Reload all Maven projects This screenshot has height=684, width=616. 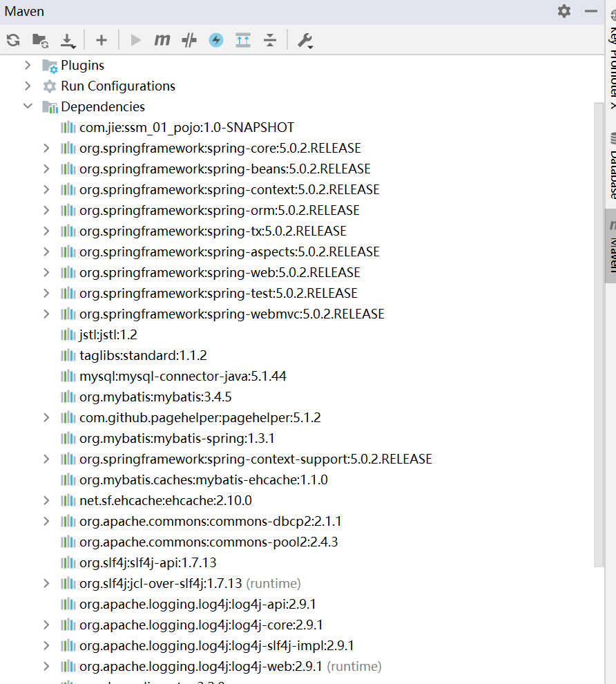[x=13, y=40]
